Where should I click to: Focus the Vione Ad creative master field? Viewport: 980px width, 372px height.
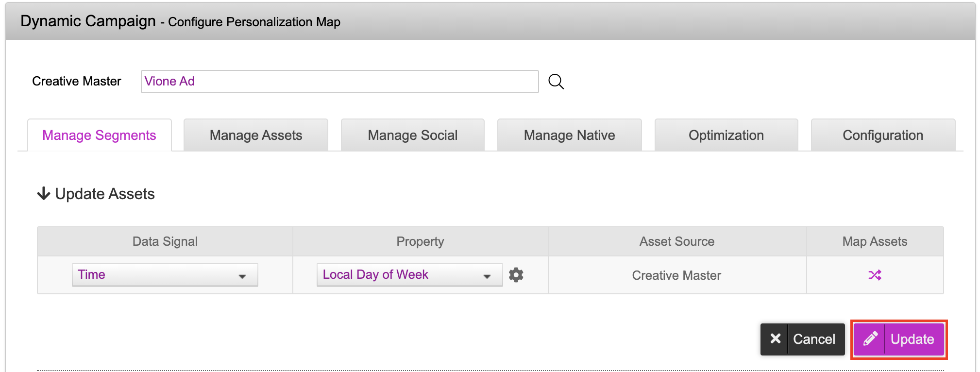(339, 82)
